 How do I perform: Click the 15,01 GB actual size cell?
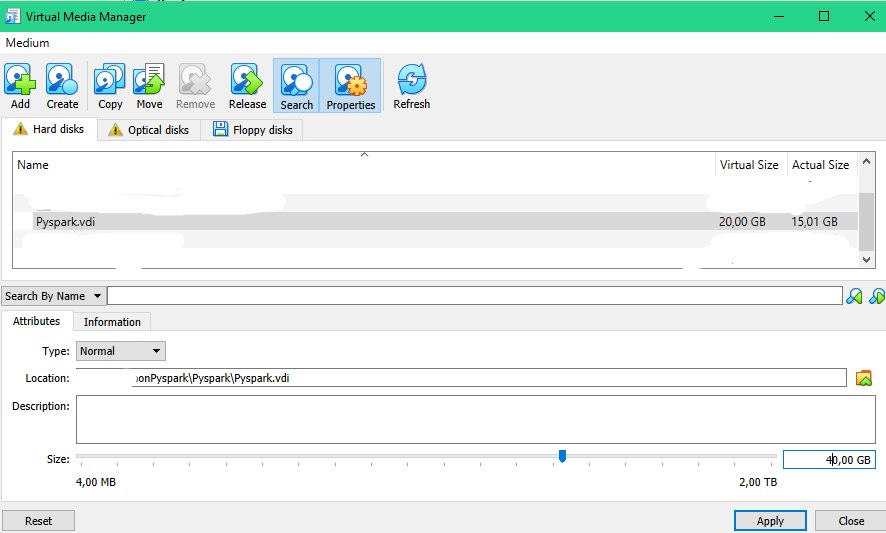coord(814,222)
